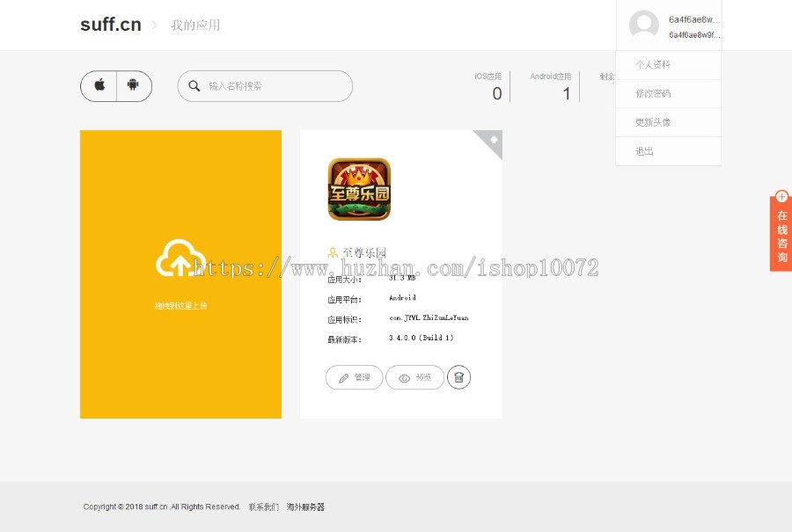Click the 至尊乐园 app icon

pos(358,190)
